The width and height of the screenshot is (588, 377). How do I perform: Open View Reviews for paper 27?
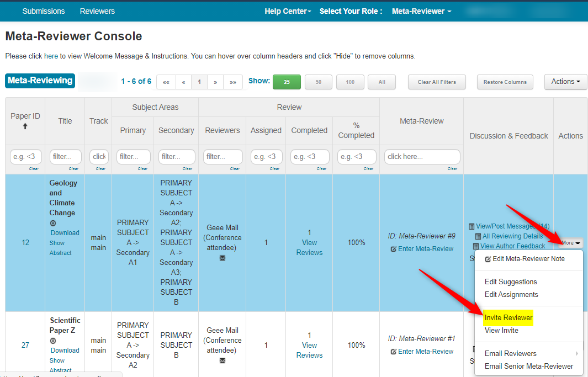tap(309, 351)
